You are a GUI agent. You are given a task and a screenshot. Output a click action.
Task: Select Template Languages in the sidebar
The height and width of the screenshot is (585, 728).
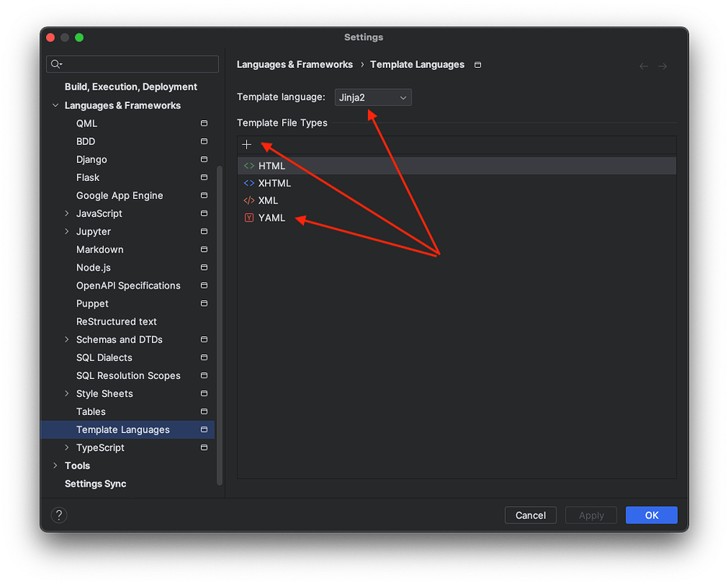tap(122, 429)
